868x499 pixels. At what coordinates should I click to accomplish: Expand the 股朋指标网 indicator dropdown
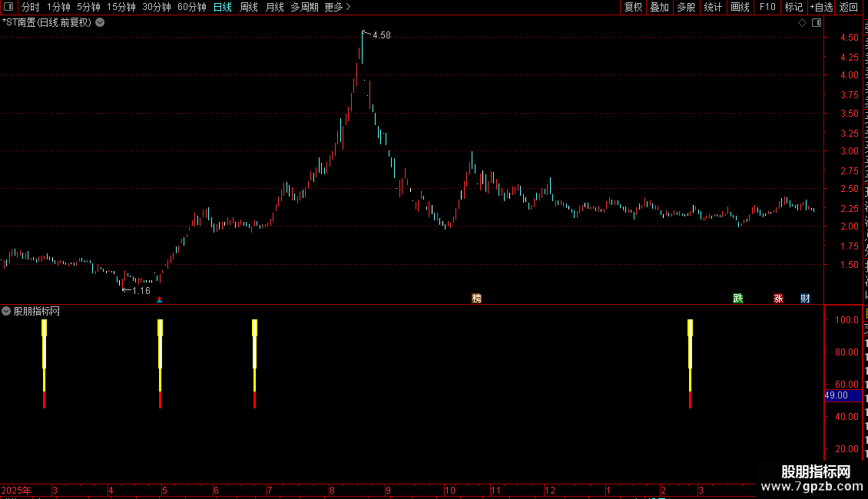[x=6, y=312]
